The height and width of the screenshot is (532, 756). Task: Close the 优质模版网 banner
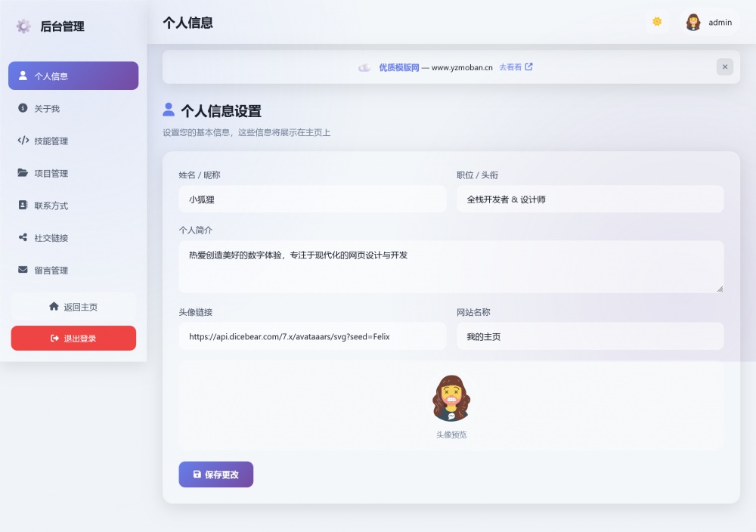[724, 66]
